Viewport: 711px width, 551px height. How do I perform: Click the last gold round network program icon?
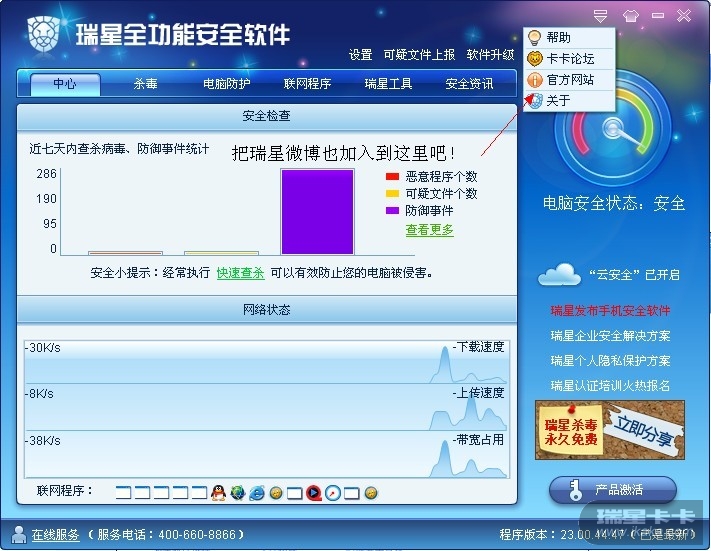[x=371, y=493]
